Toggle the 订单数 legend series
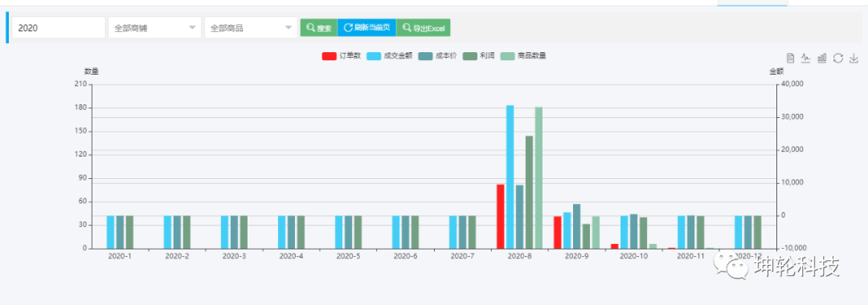Viewport: 868px width, 305px height. [342, 56]
